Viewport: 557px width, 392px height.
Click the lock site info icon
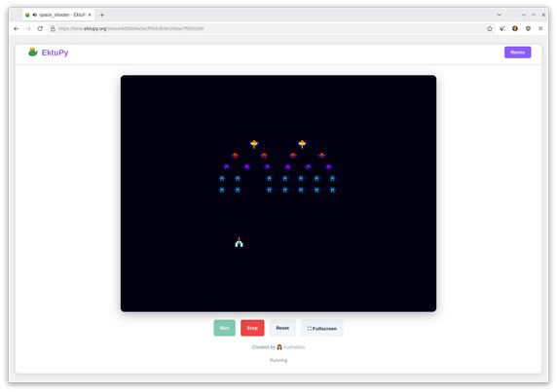click(x=53, y=29)
